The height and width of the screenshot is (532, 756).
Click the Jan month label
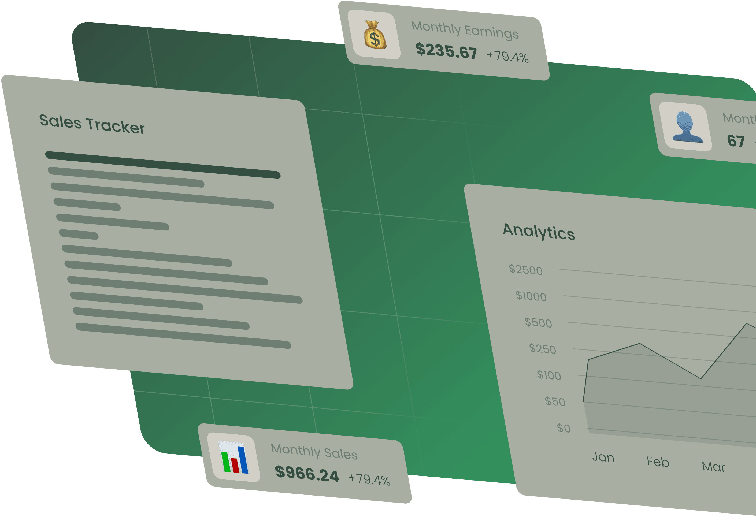coord(603,457)
